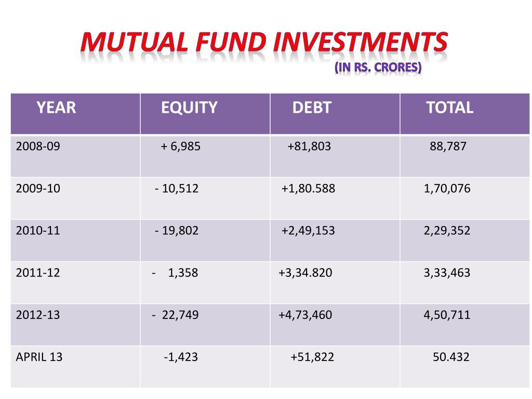The width and height of the screenshot is (532, 399).
Task: Select the 2010-11 year cell
Action: [38, 231]
